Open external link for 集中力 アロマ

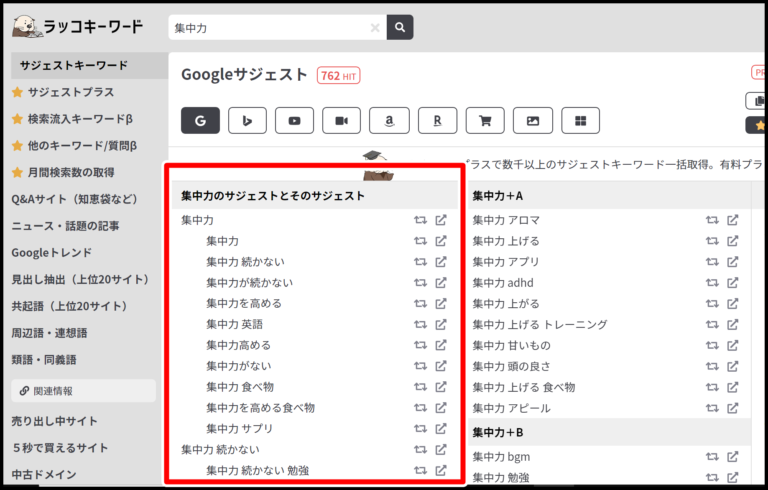732,220
